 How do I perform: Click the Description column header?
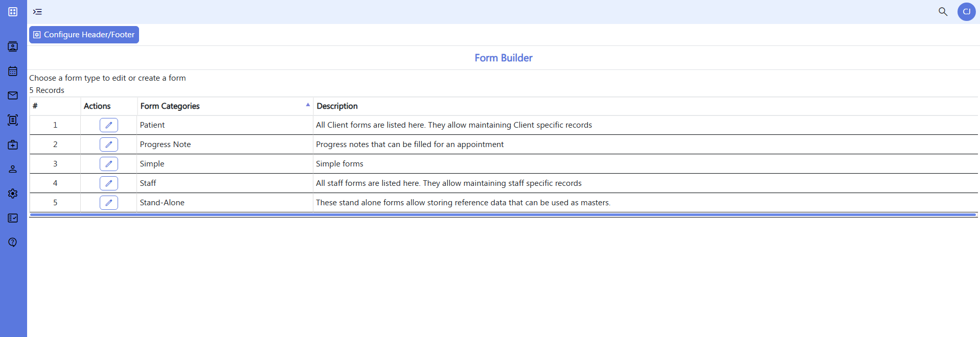645,106
